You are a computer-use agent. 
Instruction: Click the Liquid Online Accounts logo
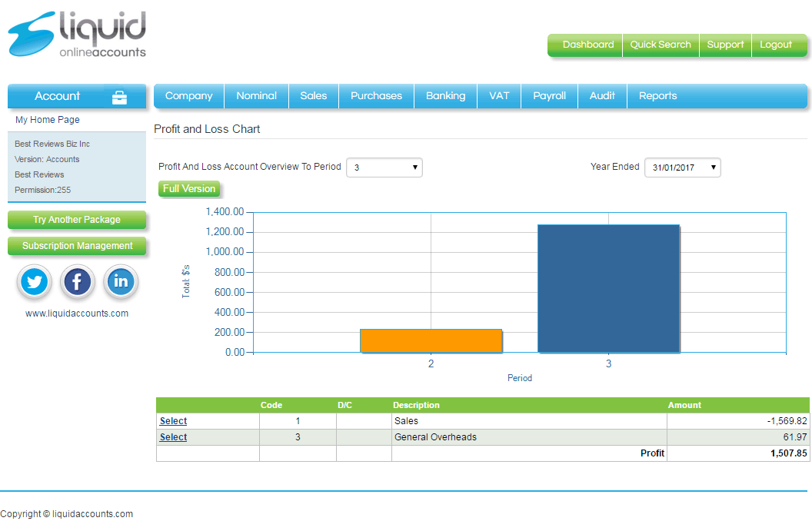point(77,33)
